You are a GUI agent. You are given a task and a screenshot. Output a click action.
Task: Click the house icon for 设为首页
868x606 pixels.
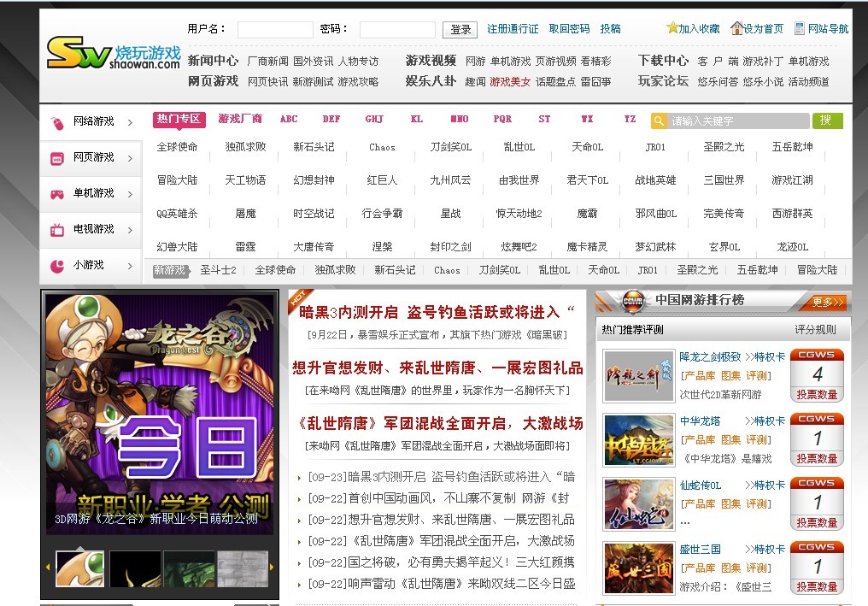(736, 27)
